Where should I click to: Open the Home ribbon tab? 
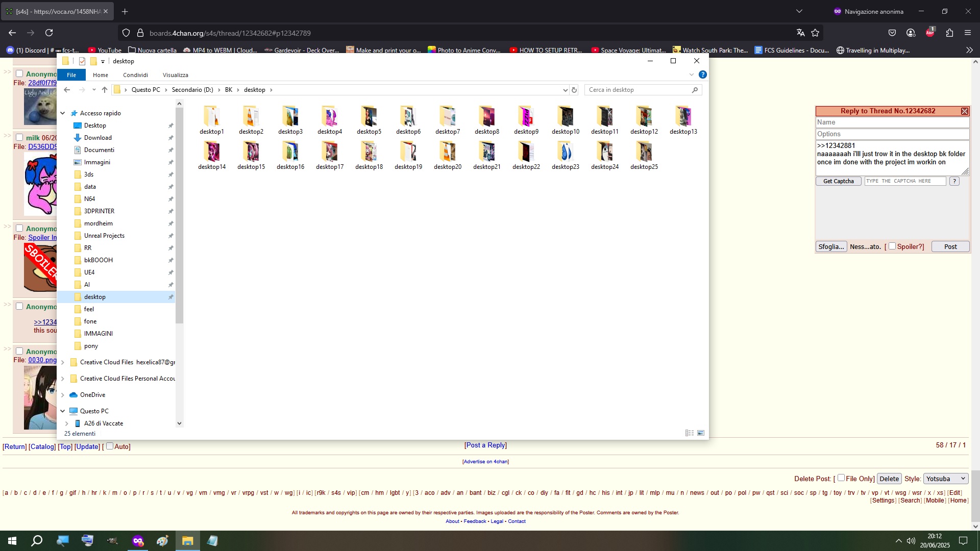point(101,75)
